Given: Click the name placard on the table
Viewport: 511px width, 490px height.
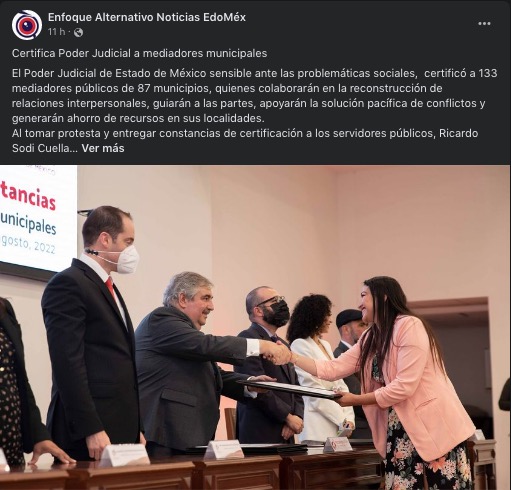Looking at the screenshot, I should (224, 449).
